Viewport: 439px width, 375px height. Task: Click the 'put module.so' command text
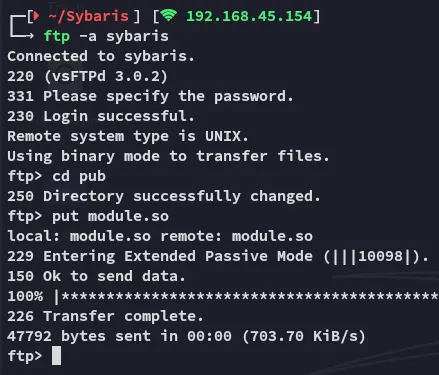[110, 216]
